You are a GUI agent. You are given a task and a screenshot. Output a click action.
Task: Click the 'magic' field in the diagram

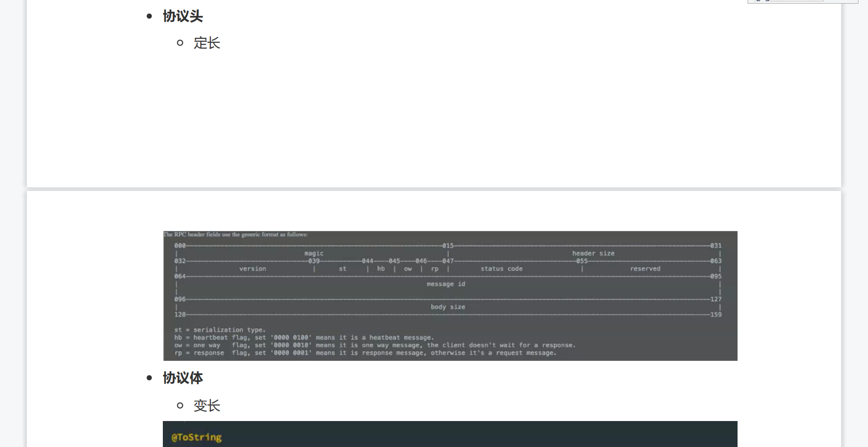coord(314,253)
